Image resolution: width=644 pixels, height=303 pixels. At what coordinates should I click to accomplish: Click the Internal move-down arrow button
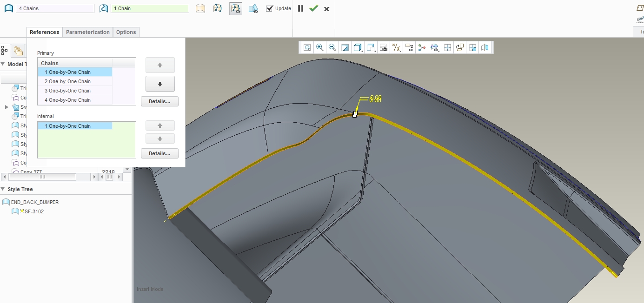point(160,138)
